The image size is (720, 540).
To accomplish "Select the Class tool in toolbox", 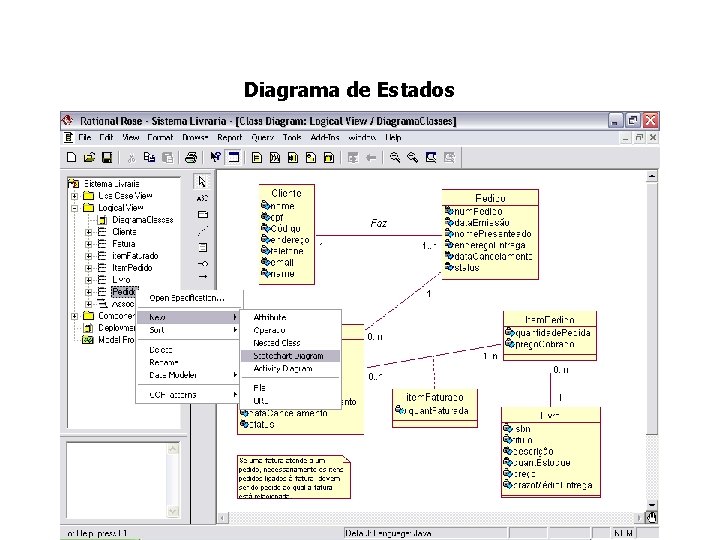I will point(202,248).
